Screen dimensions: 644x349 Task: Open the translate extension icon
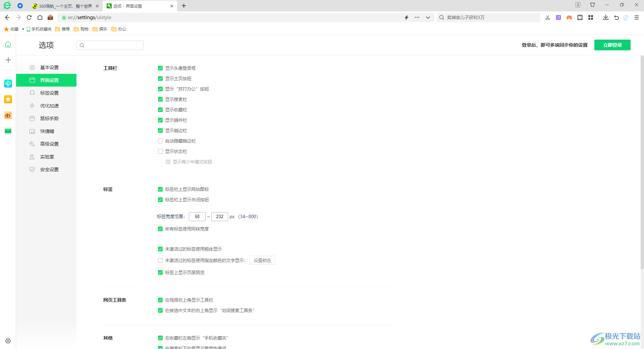tap(558, 17)
